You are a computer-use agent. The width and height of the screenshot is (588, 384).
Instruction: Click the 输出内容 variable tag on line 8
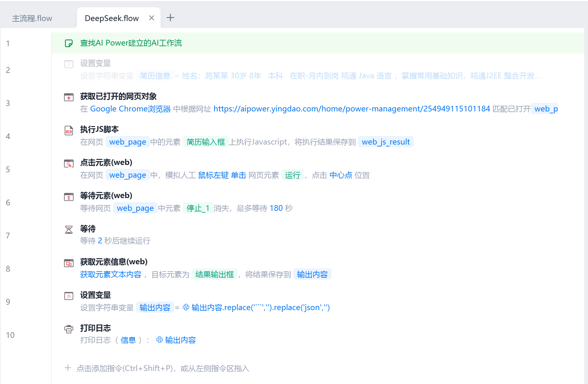[312, 274]
